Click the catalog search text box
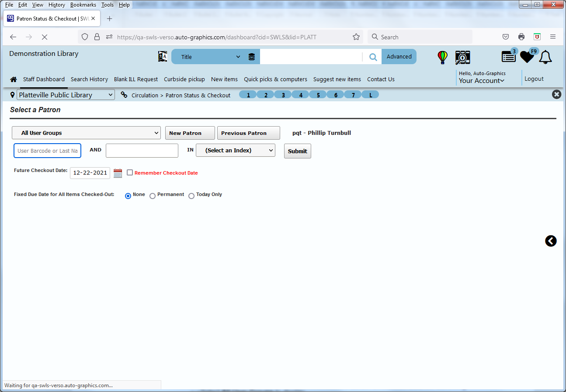The image size is (566, 392). pos(311,57)
